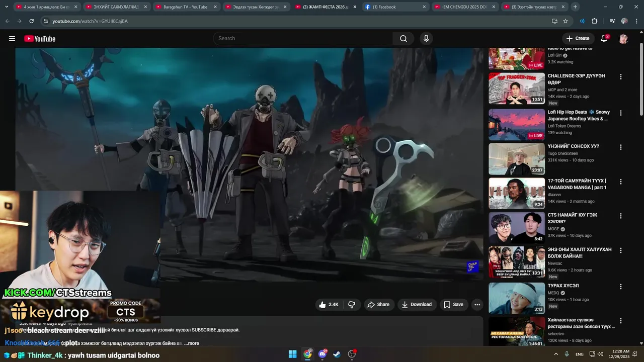Click the end-screen info card on video

472,267
